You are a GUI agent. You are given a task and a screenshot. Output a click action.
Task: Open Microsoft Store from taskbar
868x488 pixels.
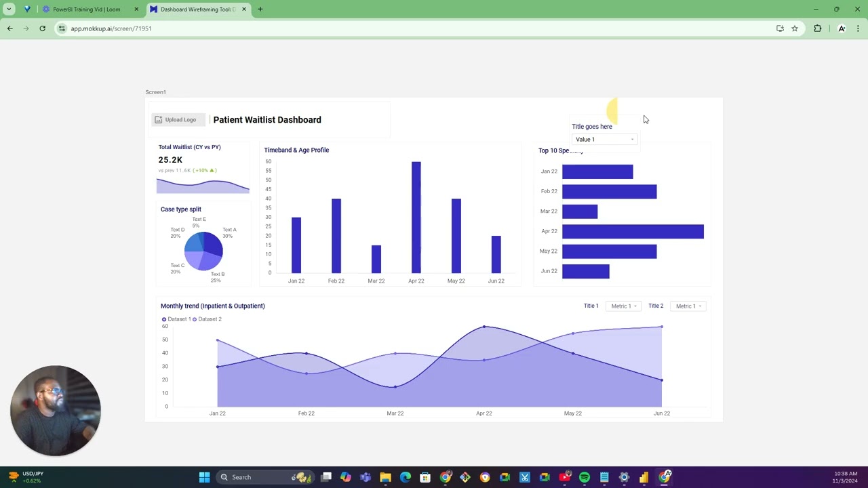pos(425,477)
